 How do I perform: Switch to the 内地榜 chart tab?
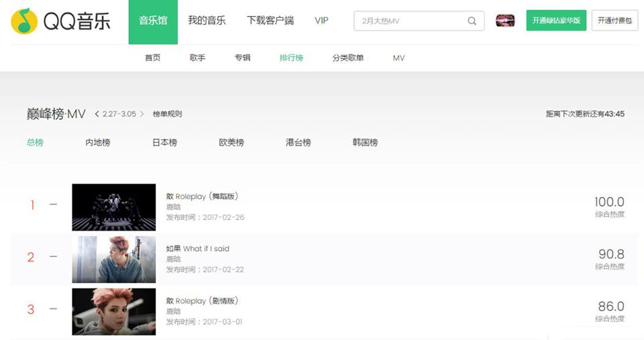98,142
